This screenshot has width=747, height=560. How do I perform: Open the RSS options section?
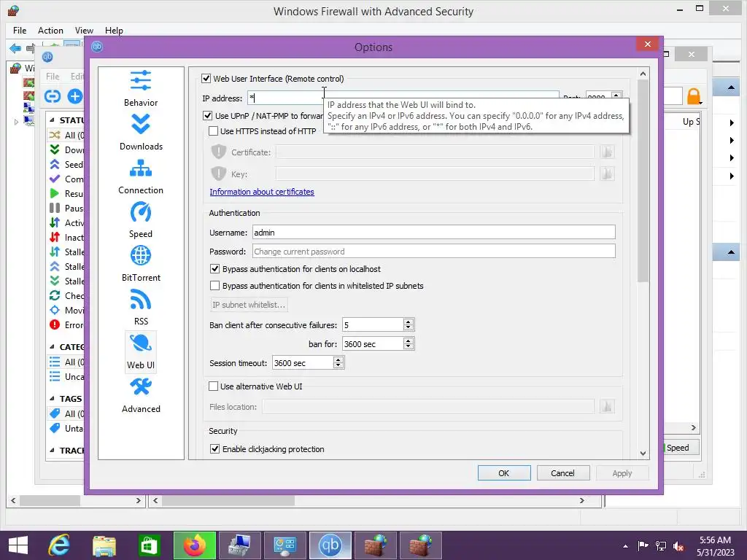(x=141, y=308)
